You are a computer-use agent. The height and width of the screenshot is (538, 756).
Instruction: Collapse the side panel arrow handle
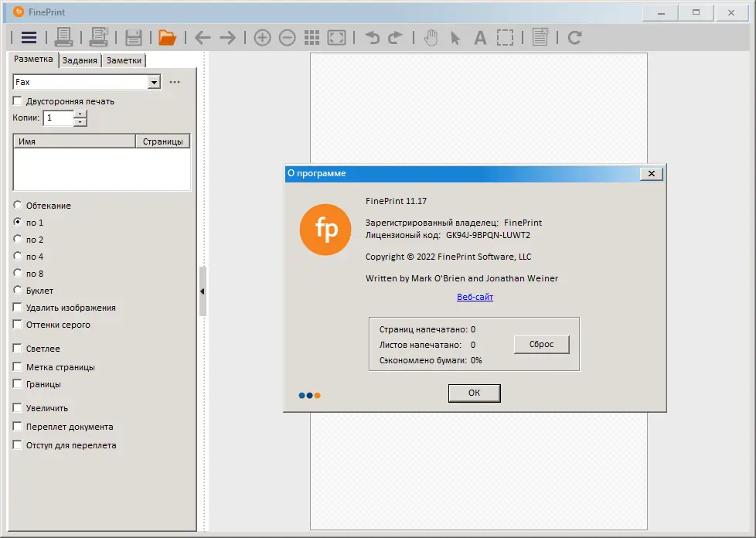203,291
